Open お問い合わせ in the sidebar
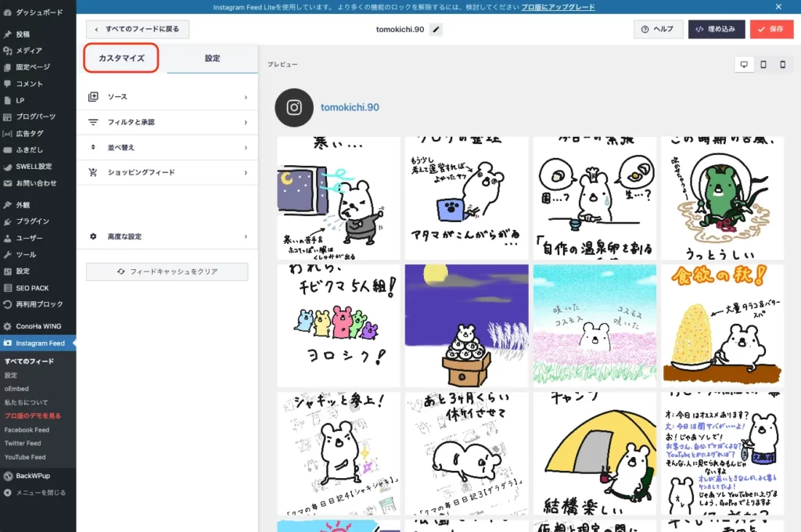The image size is (801, 532). [x=38, y=183]
